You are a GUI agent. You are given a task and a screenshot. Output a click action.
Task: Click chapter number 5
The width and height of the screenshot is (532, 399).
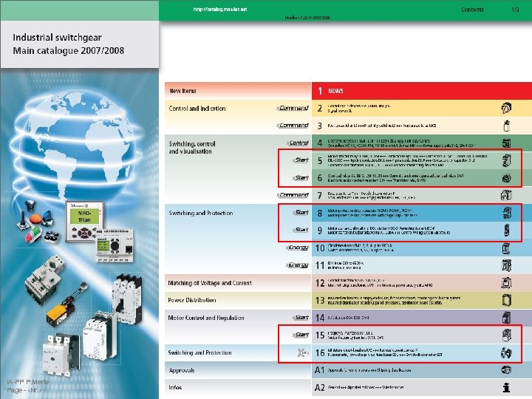pyautogui.click(x=320, y=160)
